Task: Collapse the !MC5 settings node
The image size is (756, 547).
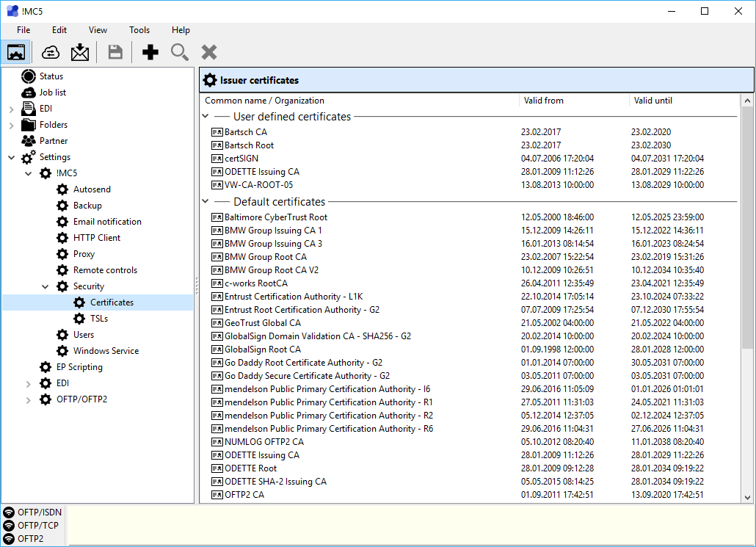Action: 29,174
